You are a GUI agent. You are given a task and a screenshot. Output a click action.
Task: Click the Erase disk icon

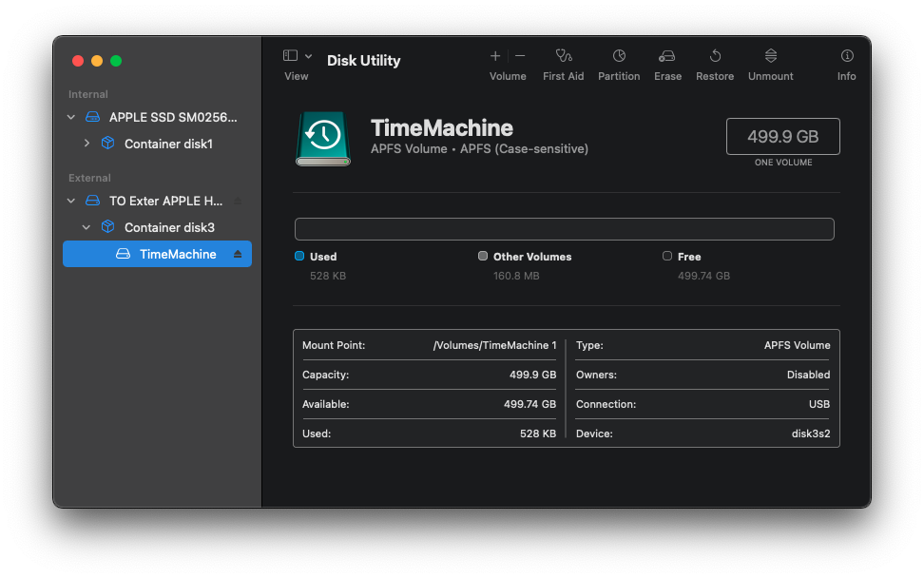pos(667,56)
